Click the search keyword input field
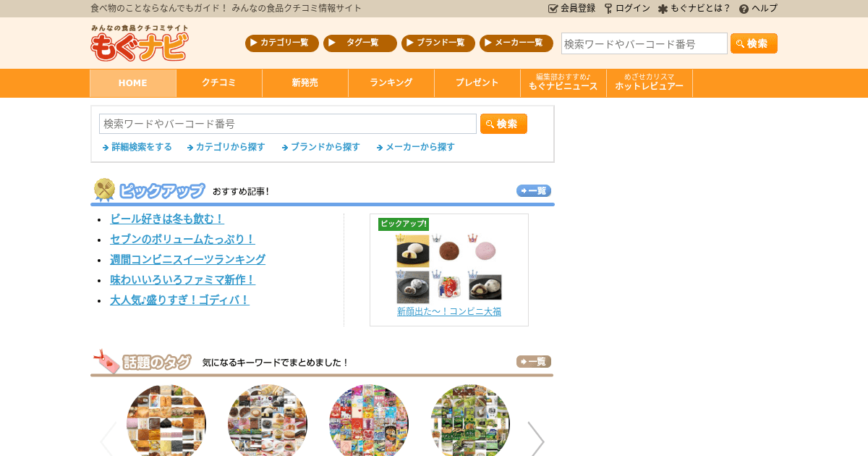868x456 pixels. (287, 123)
